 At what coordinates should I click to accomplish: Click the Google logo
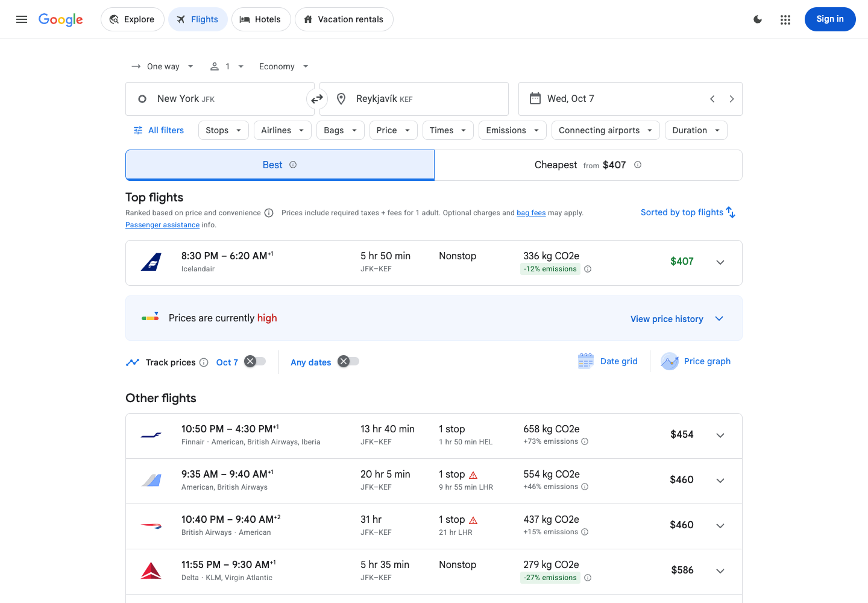pyautogui.click(x=61, y=19)
